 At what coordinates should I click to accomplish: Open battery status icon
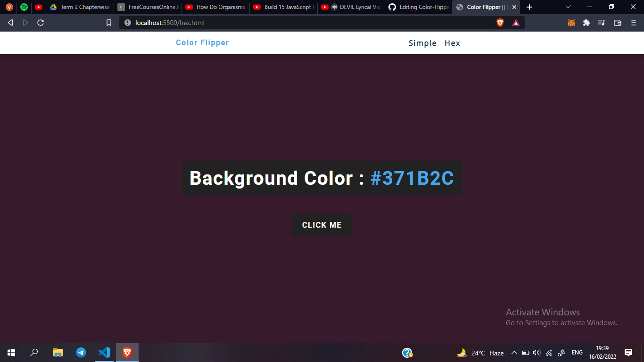[526, 353]
